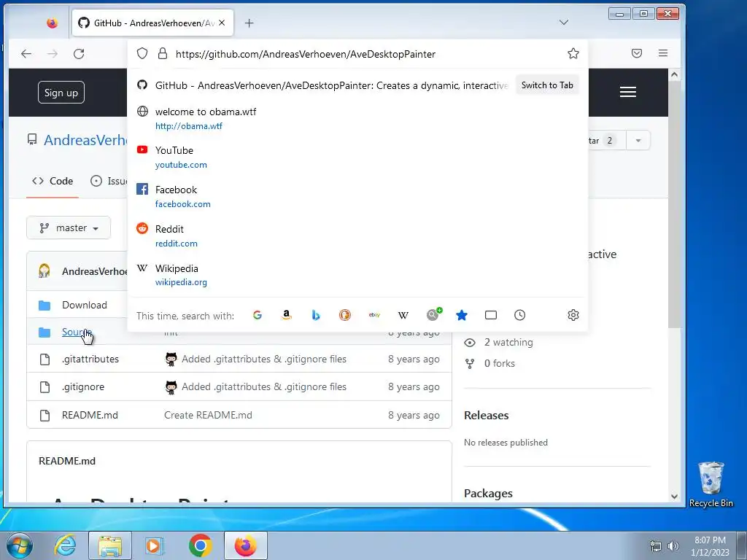Open the Source folder link
747x560 pixels.
coord(77,332)
